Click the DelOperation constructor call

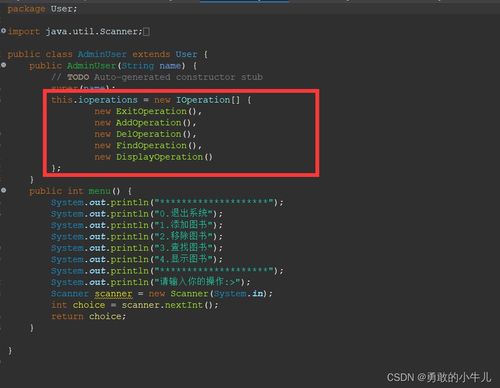(154, 134)
